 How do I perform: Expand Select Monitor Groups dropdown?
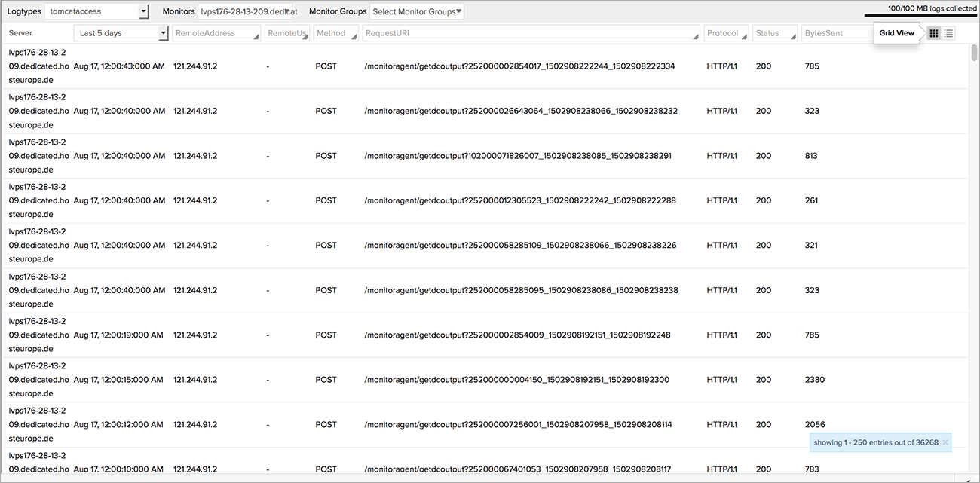click(x=417, y=11)
